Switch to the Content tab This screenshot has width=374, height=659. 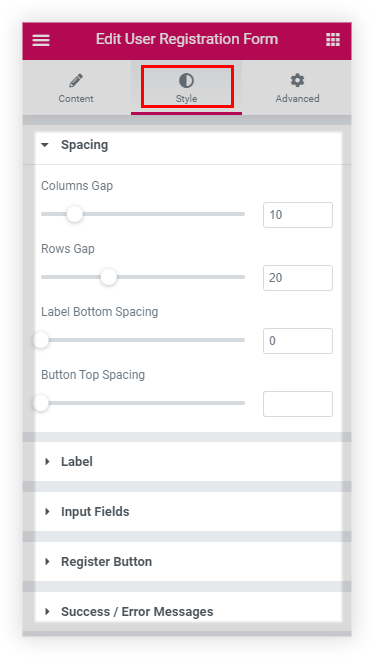(76, 88)
